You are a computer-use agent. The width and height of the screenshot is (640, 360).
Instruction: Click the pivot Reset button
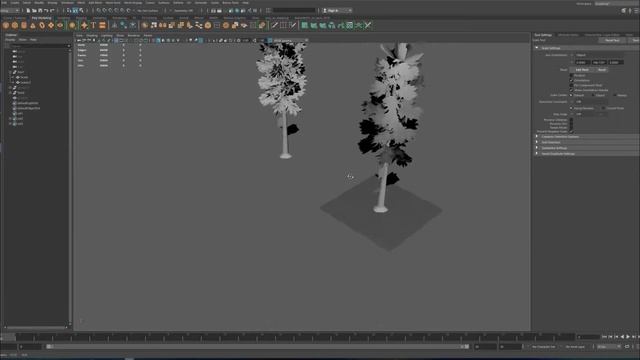602,70
